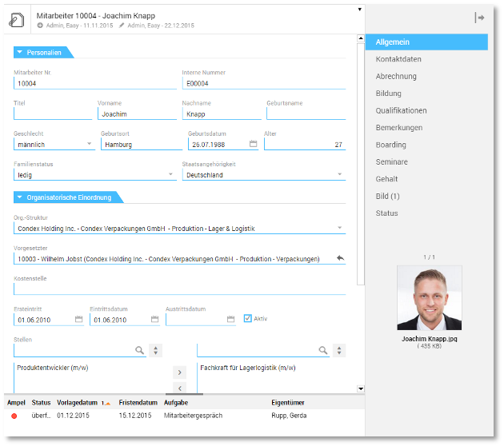
Task: Click search magnifier in left Stellen field
Action: 139,350
